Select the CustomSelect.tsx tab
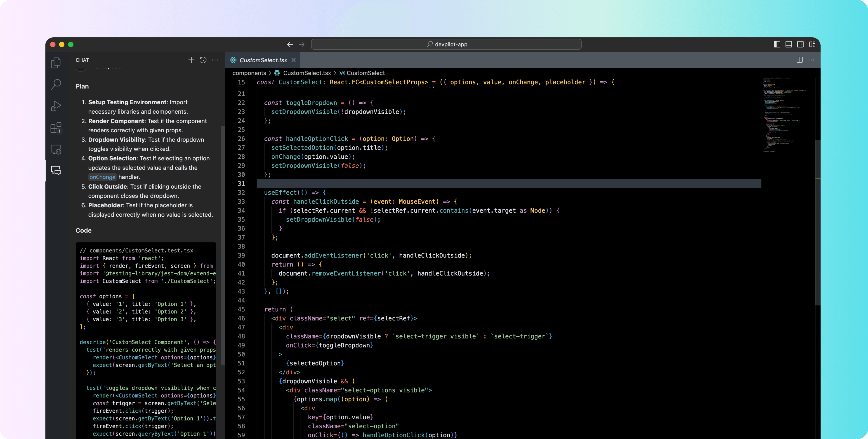Image resolution: width=868 pixels, height=439 pixels. (262, 60)
